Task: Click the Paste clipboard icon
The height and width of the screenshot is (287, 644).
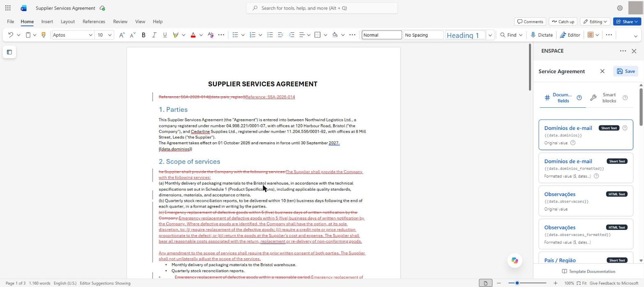Action: click(28, 35)
